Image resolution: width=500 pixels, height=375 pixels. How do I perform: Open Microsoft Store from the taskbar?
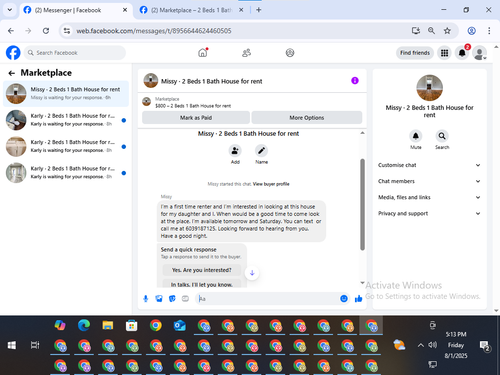(x=132, y=325)
